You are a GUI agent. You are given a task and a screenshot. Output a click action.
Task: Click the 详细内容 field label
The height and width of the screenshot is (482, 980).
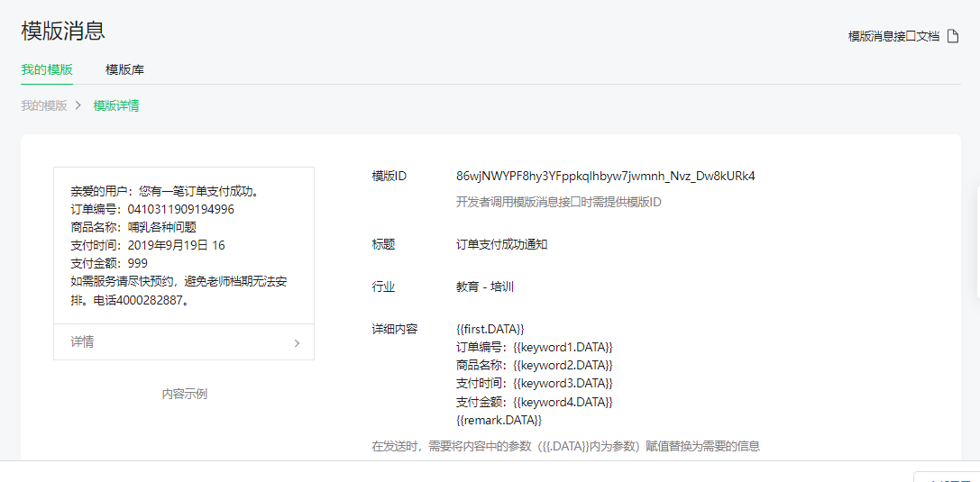point(394,329)
